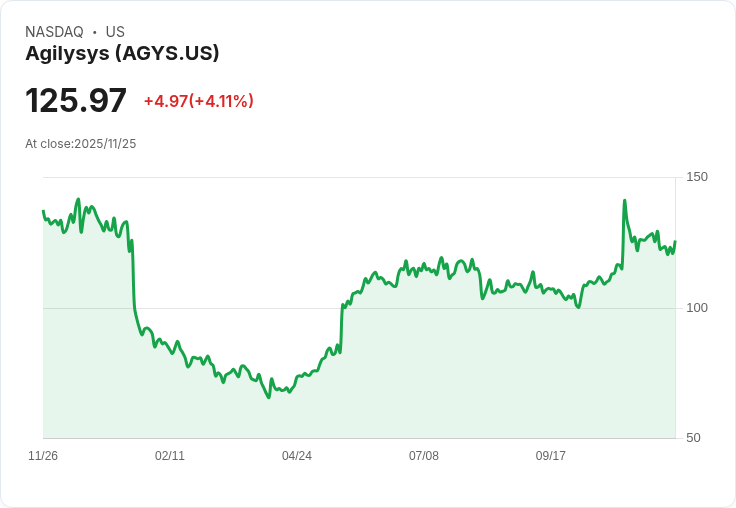Select the 02/11 date on x-axis

170,456
